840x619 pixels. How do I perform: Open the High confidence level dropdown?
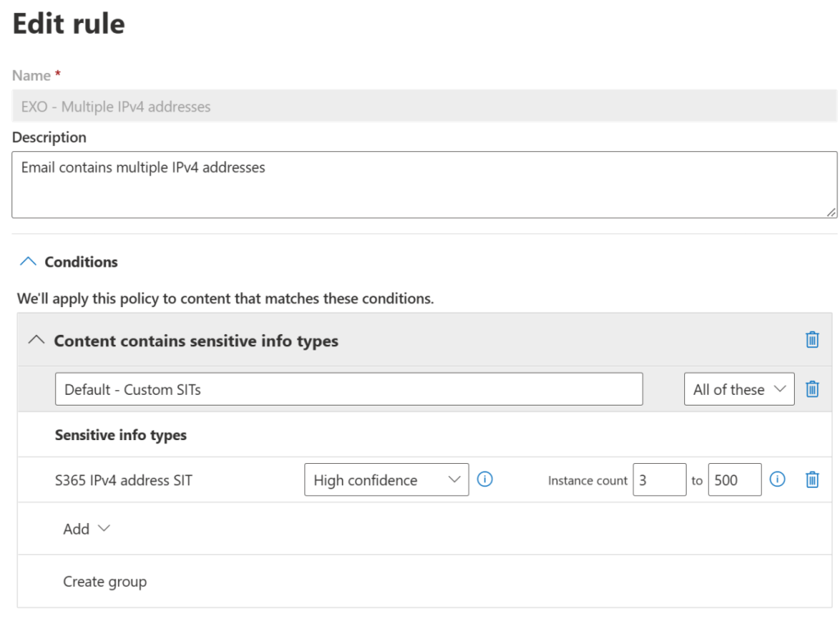pyautogui.click(x=386, y=479)
